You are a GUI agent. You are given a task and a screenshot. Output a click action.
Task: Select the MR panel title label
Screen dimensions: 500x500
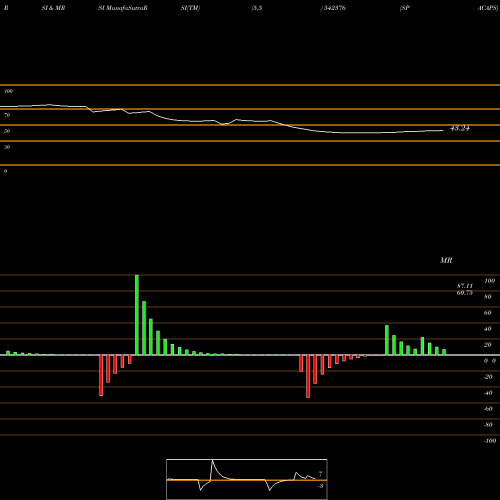pyautogui.click(x=446, y=260)
